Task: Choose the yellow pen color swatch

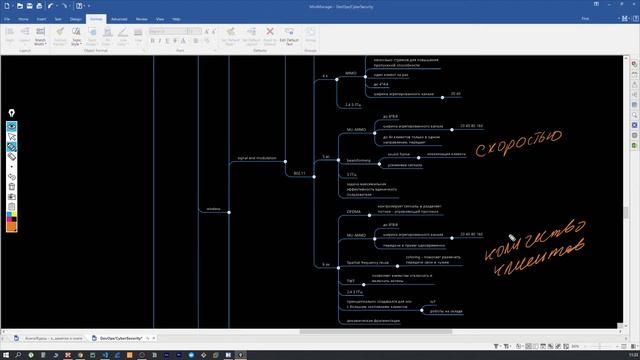Action: tap(14, 214)
